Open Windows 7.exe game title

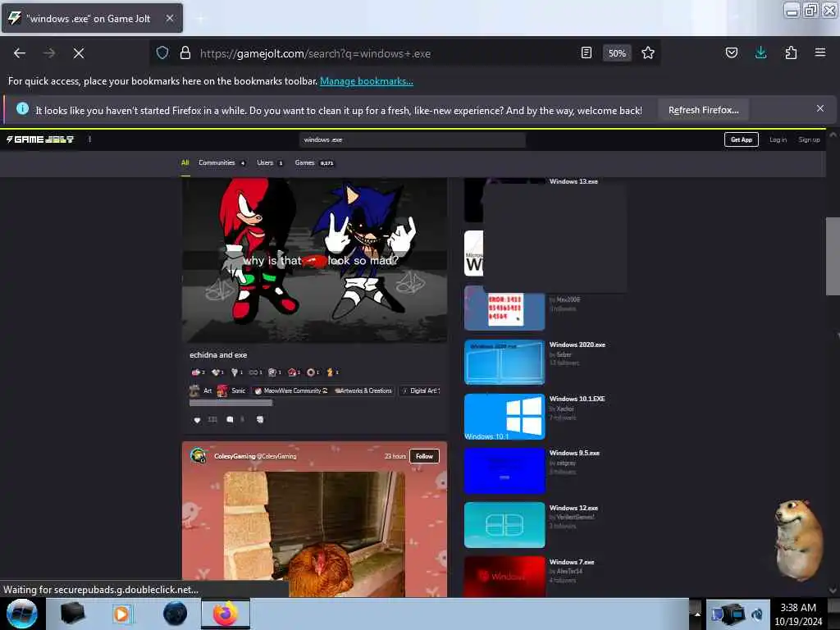(x=572, y=562)
